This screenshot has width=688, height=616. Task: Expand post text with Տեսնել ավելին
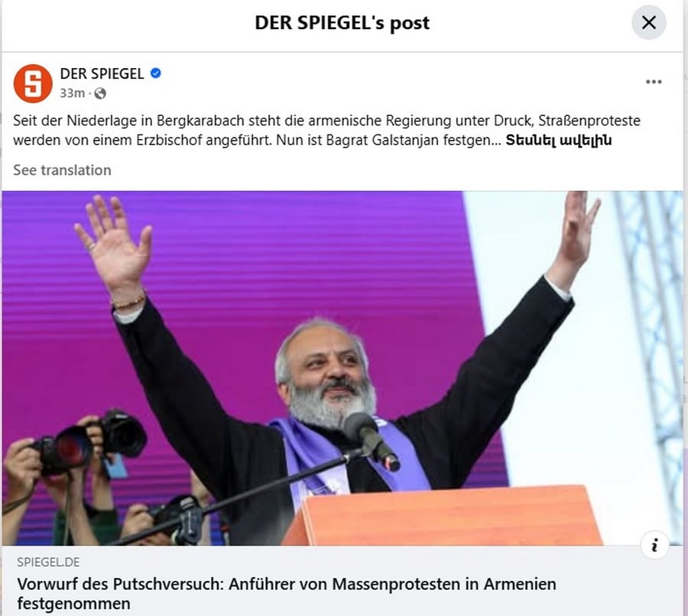559,141
